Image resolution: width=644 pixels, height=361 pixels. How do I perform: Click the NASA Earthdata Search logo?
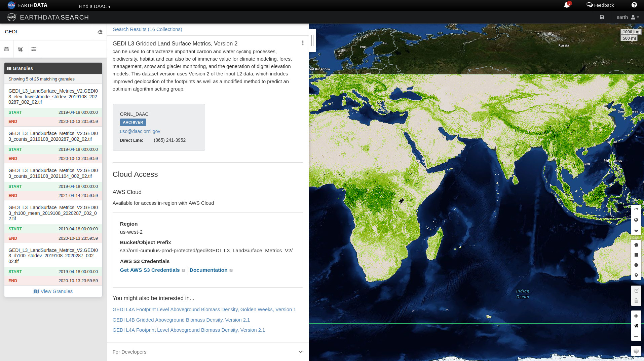[x=48, y=17]
